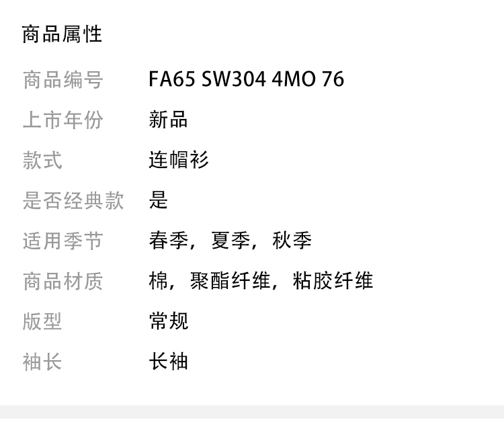Click the 常规 fit value
This screenshot has height=422, width=504.
[x=168, y=321]
